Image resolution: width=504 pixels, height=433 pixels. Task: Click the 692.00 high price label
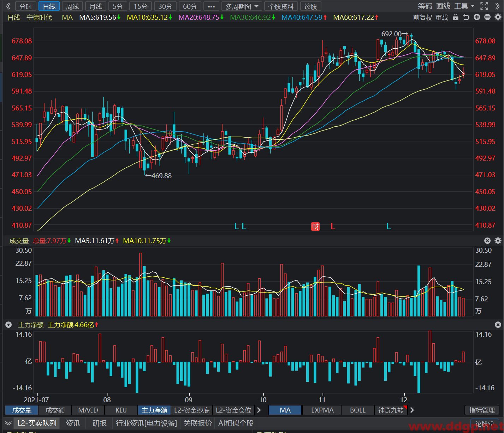coord(391,34)
